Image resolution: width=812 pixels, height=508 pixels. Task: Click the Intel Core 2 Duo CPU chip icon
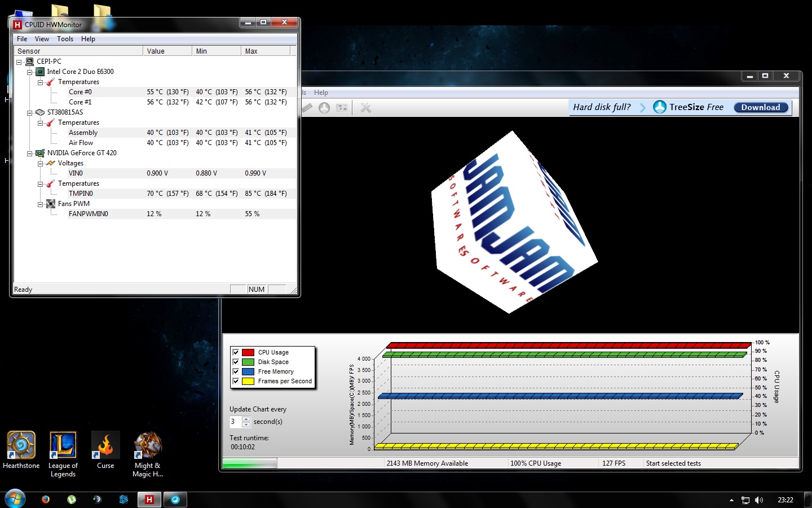pos(40,72)
